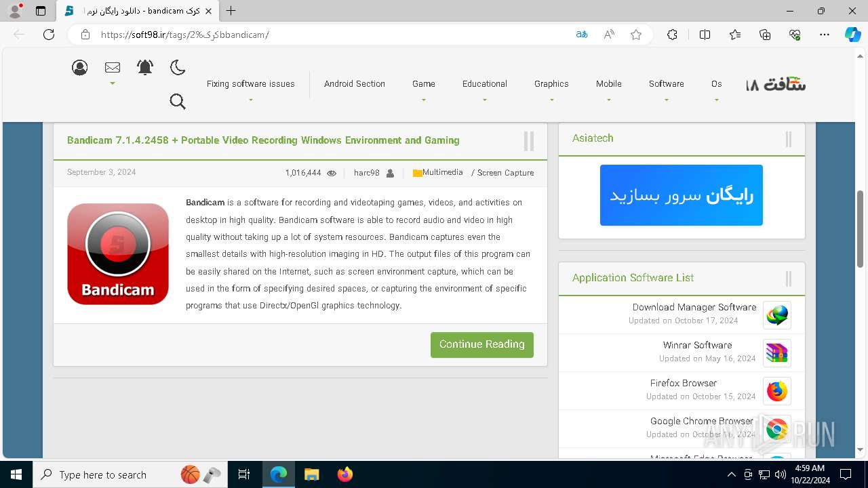Image resolution: width=868 pixels, height=488 pixels.
Task: Open the Multimedia category link
Action: (x=443, y=173)
